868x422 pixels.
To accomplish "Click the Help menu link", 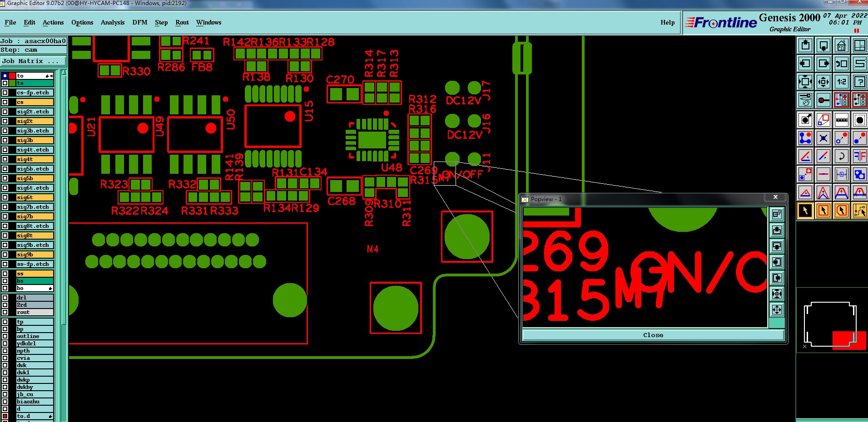I will click(x=667, y=22).
